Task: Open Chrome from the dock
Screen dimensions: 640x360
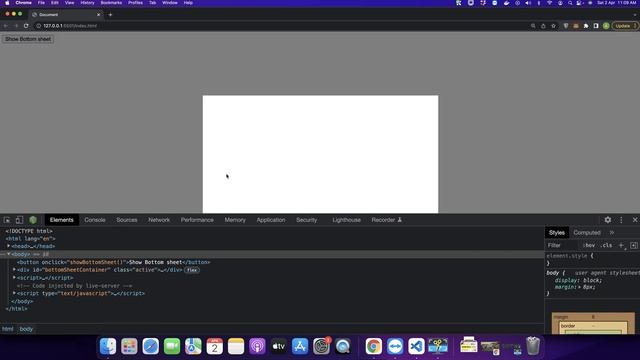Action: tap(373, 347)
